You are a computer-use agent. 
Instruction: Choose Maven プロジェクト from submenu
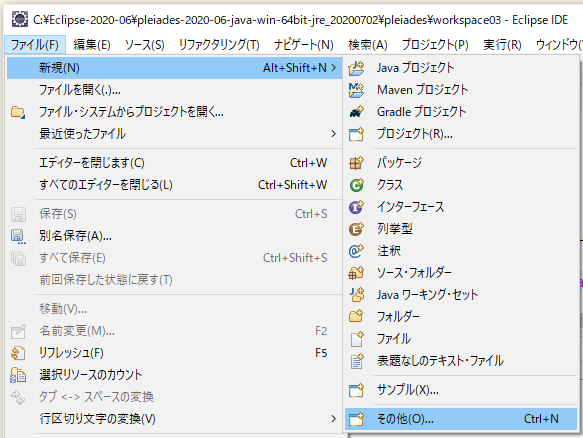click(461, 90)
